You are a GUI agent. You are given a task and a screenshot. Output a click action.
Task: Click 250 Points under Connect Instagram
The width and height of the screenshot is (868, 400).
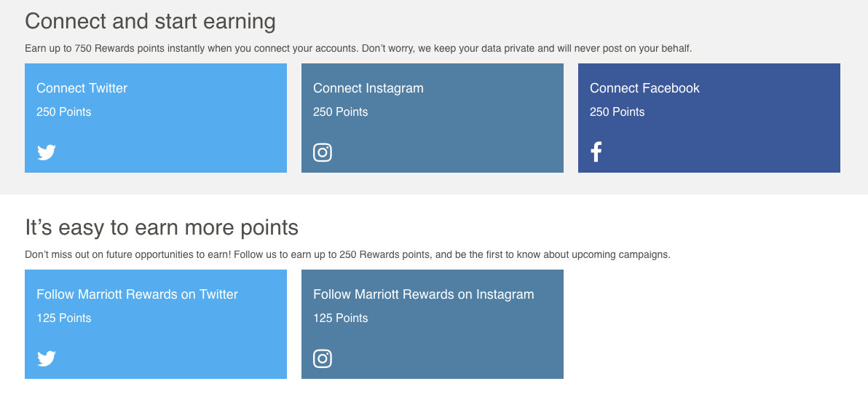tap(340, 111)
